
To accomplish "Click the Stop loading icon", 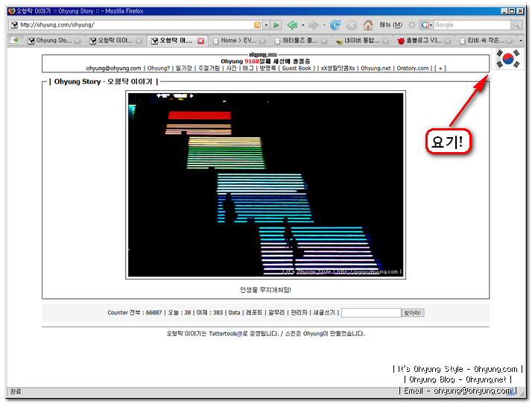I will point(351,25).
